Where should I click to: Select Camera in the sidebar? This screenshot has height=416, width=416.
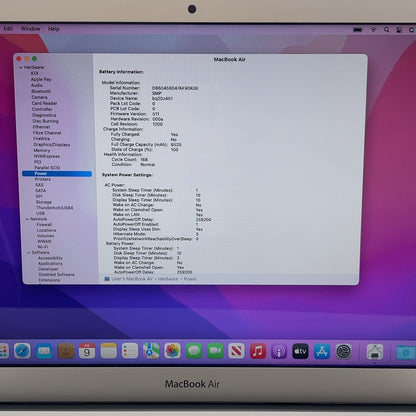tap(39, 97)
